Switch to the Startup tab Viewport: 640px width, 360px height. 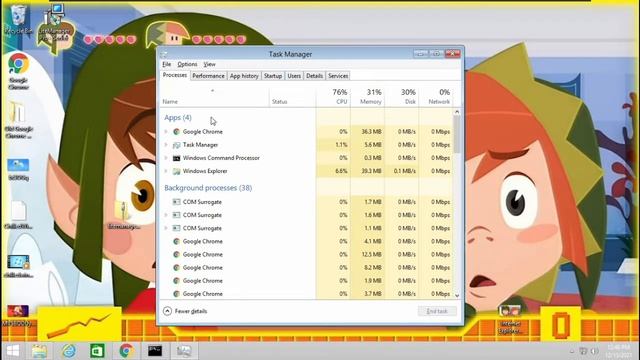click(273, 76)
